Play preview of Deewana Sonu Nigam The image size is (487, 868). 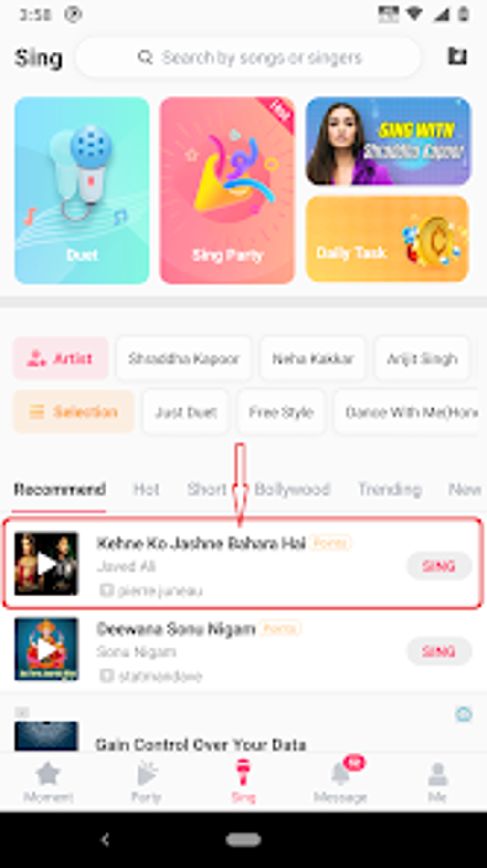(46, 649)
